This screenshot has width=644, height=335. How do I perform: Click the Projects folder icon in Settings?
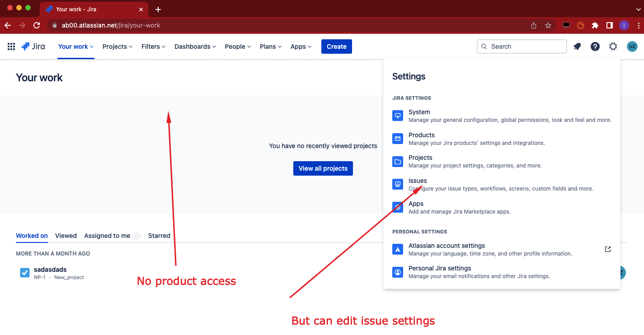(398, 161)
